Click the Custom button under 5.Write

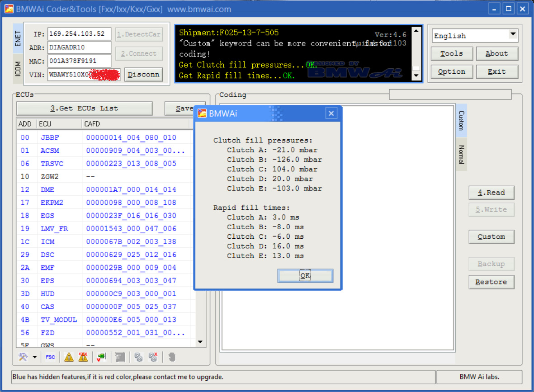pos(491,237)
